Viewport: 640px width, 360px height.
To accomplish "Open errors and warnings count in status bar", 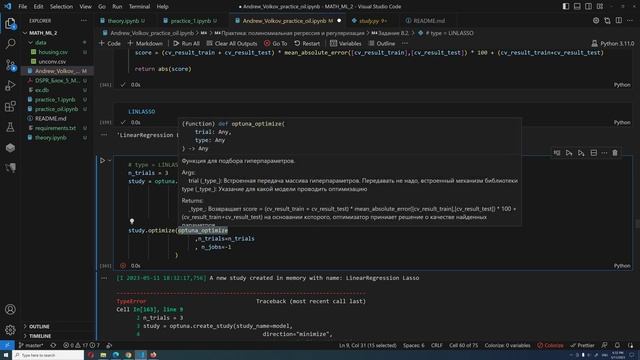I will click(82, 345).
